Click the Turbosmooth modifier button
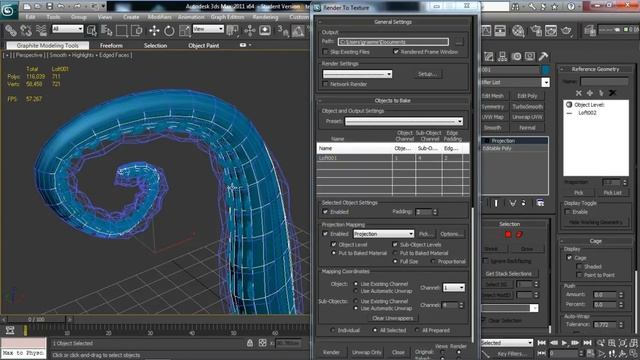640x360 pixels. coord(527,107)
